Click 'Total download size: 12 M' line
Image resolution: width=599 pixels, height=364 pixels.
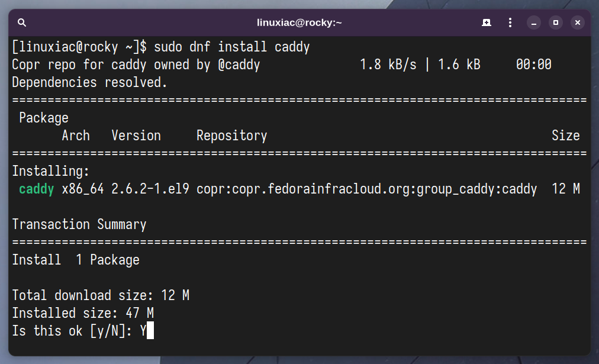(101, 295)
